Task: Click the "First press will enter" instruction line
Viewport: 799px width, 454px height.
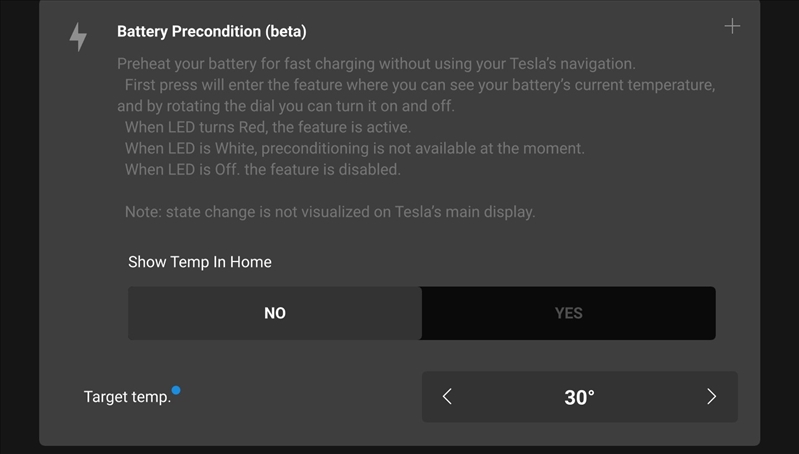Action: tap(420, 86)
